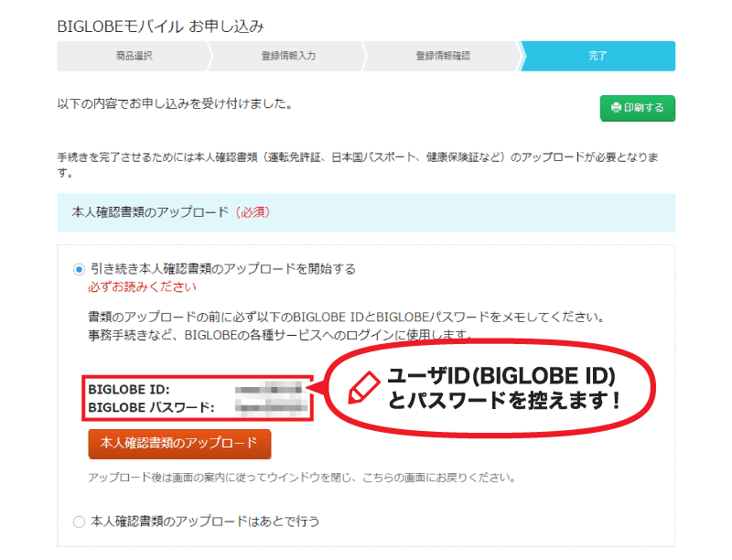Viewport: 732px width, 560px height.
Task: Choose the 本人確認書類のアップロードはあとで行う radio button
Action: click(x=79, y=522)
